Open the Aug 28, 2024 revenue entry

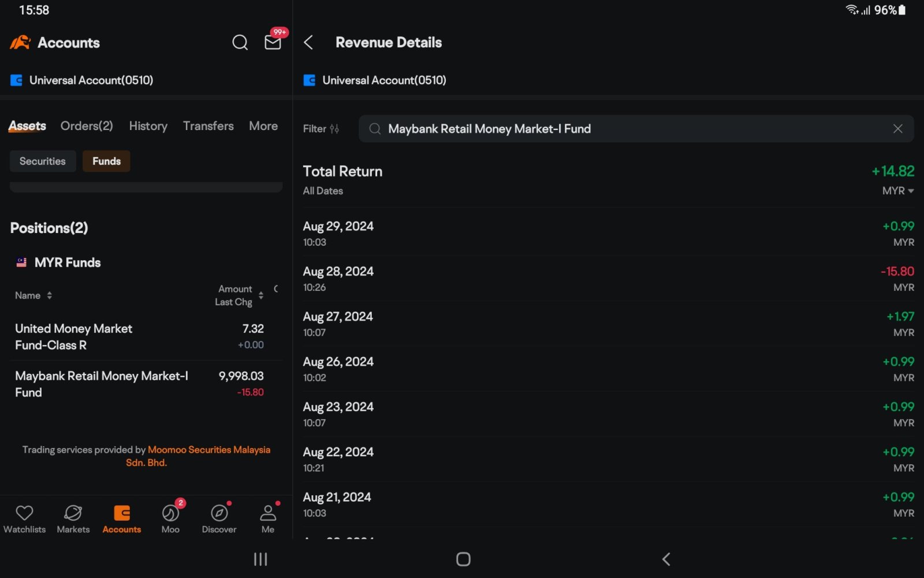point(609,279)
